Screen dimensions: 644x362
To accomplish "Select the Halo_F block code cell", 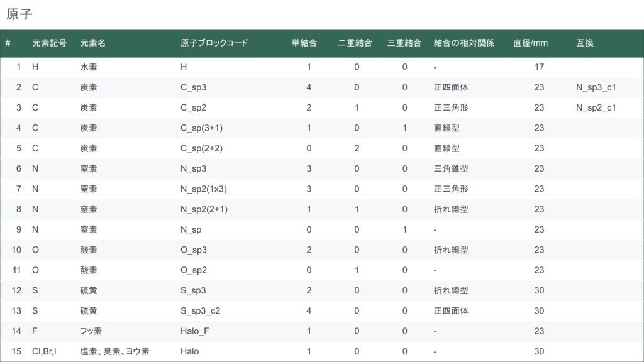I will (x=196, y=331).
